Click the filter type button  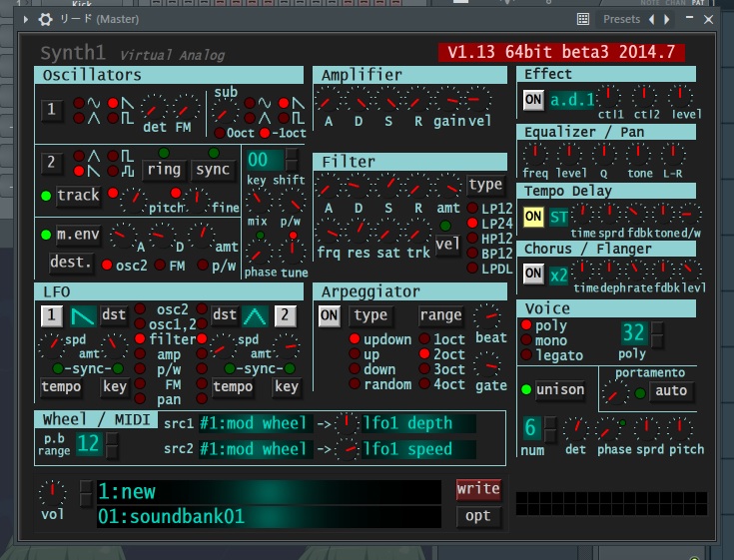485,185
